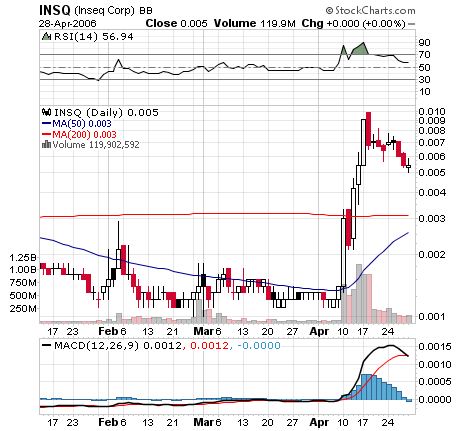Click 21 on the price panel date axis
The height and width of the screenshot is (431, 460).
172,332
